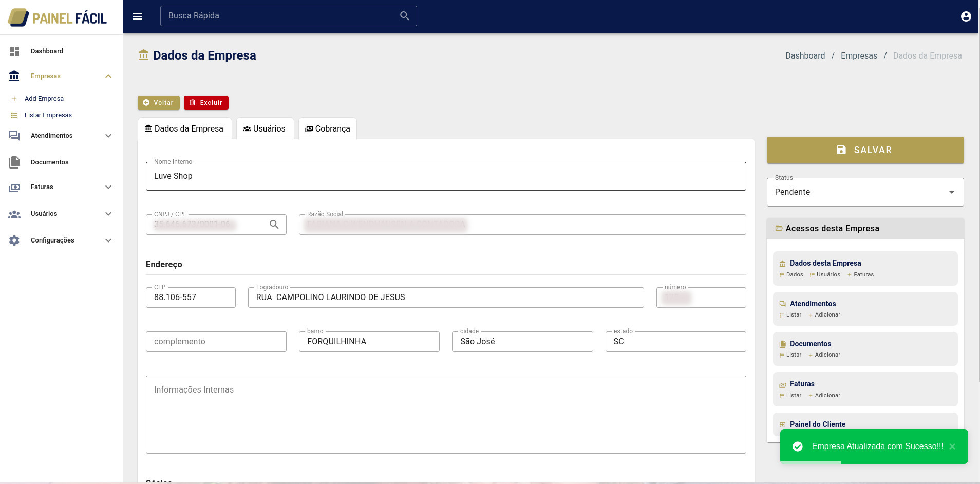The width and height of the screenshot is (980, 484).
Task: Click the trash icon on the Excluir button
Action: (193, 103)
